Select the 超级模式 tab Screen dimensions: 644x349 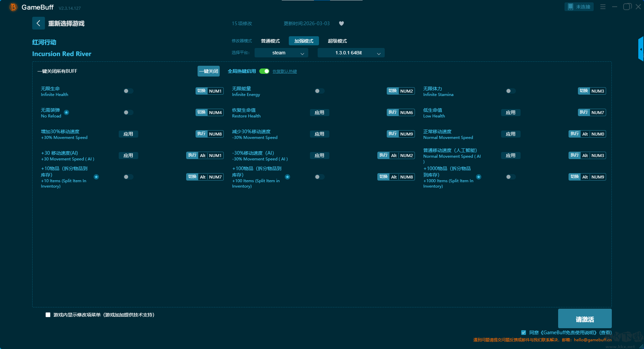pos(337,41)
